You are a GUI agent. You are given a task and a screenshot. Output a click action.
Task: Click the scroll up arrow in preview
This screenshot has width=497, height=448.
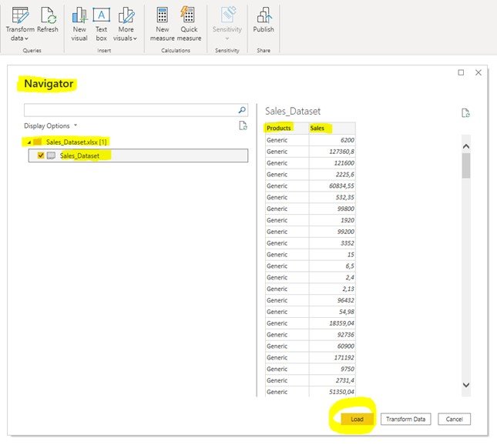(466, 146)
